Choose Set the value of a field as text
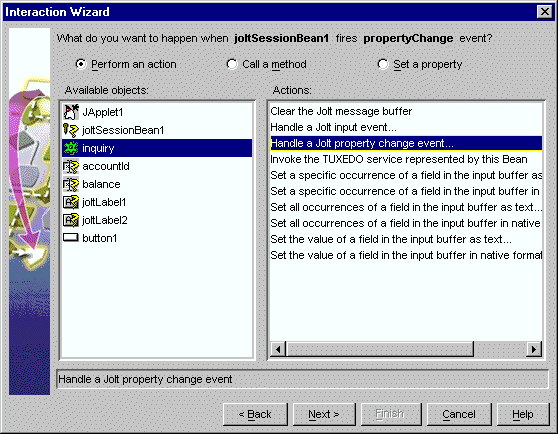This screenshot has height=434, width=558. [406, 239]
